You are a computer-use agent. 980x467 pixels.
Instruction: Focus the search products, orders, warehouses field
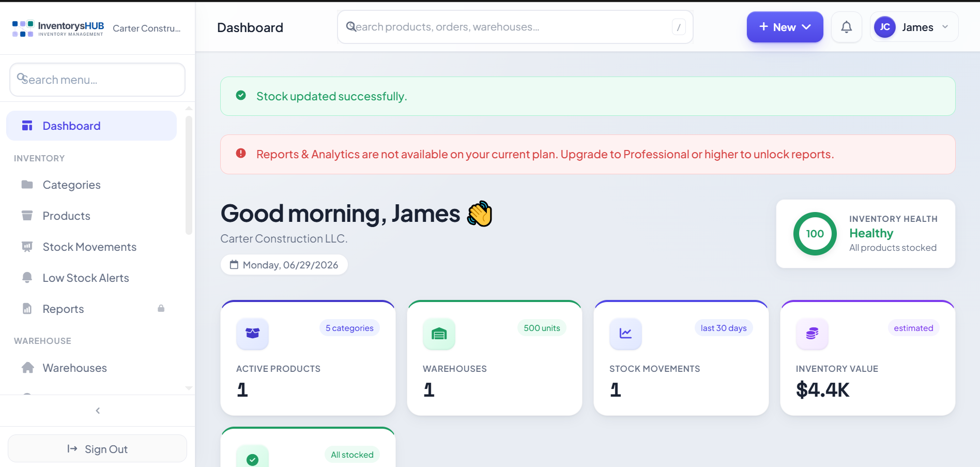[515, 27]
